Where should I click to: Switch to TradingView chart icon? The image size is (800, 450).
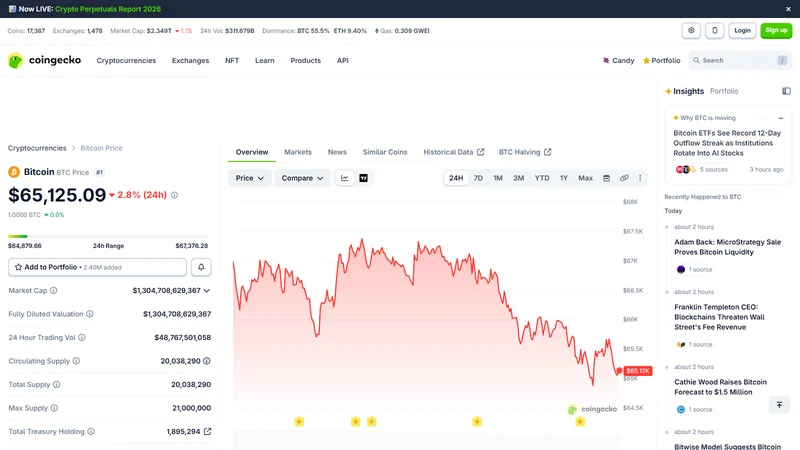363,178
